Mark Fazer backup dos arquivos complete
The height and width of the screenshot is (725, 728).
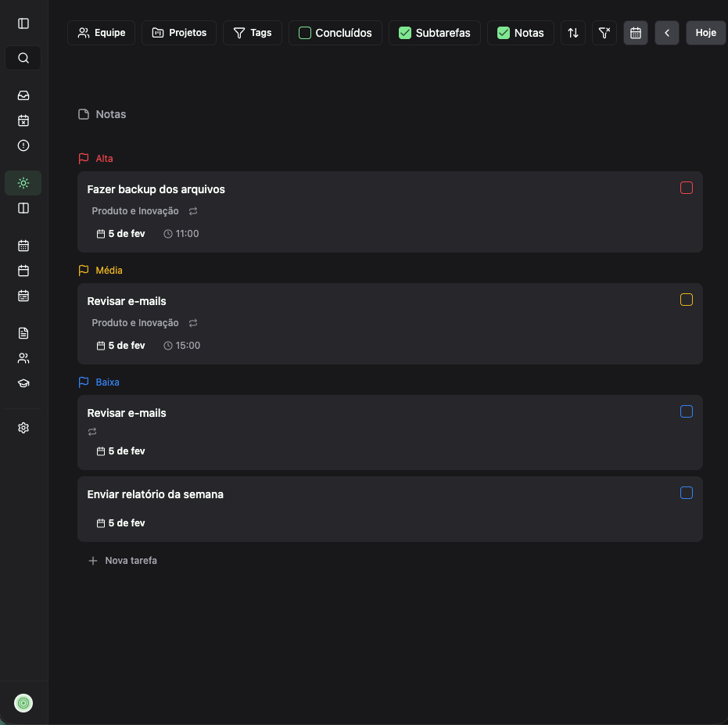[x=687, y=188]
